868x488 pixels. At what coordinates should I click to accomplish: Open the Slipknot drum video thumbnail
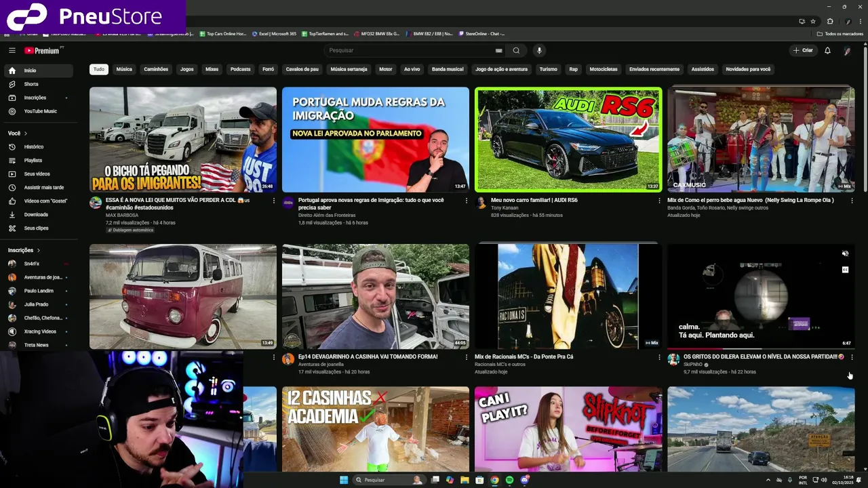(568, 428)
